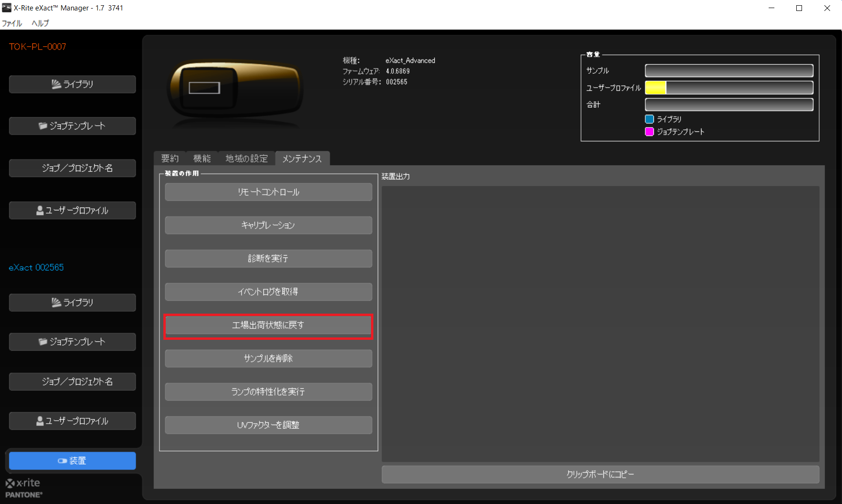This screenshot has width=842, height=504.
Task: Open ユーザープロファイル under eXact 002565
Action: [x=72, y=421]
